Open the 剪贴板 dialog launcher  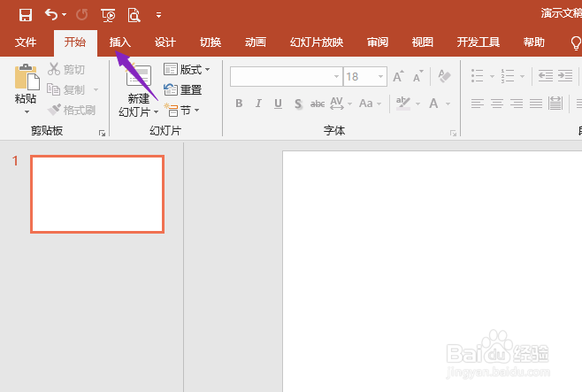[102, 134]
